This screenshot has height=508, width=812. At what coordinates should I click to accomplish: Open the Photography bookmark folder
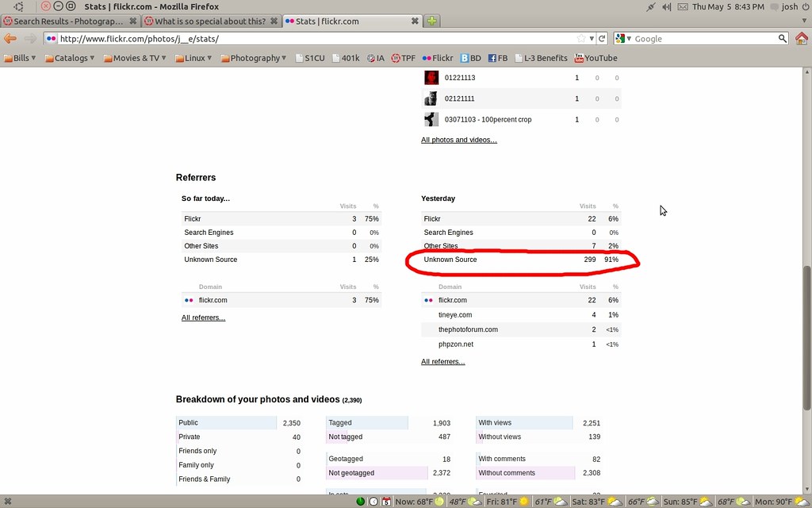pyautogui.click(x=253, y=58)
